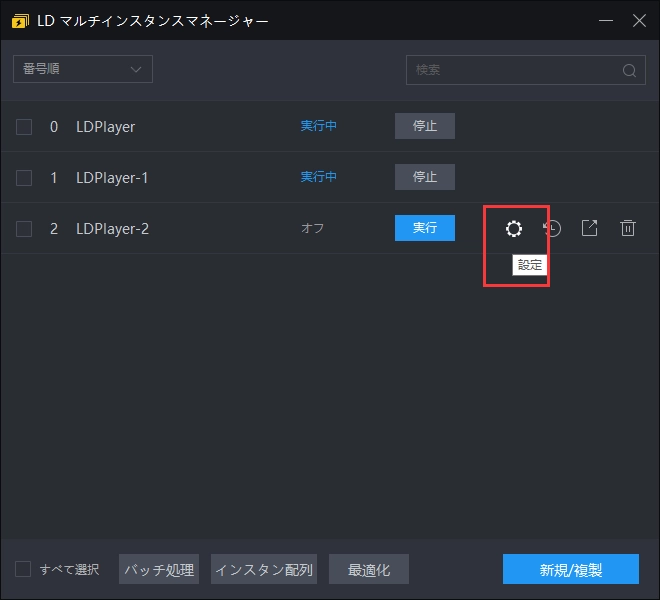
Task: Tick the checkbox for LDPlayer-1
Action: (24, 178)
